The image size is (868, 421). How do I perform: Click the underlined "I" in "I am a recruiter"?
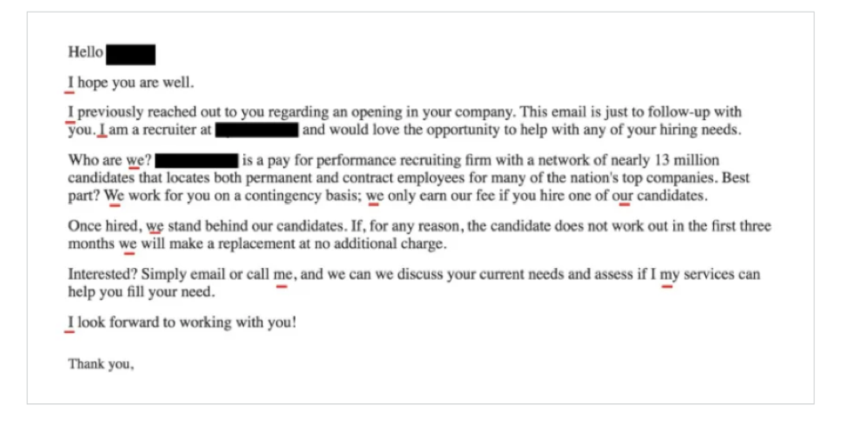point(101,131)
